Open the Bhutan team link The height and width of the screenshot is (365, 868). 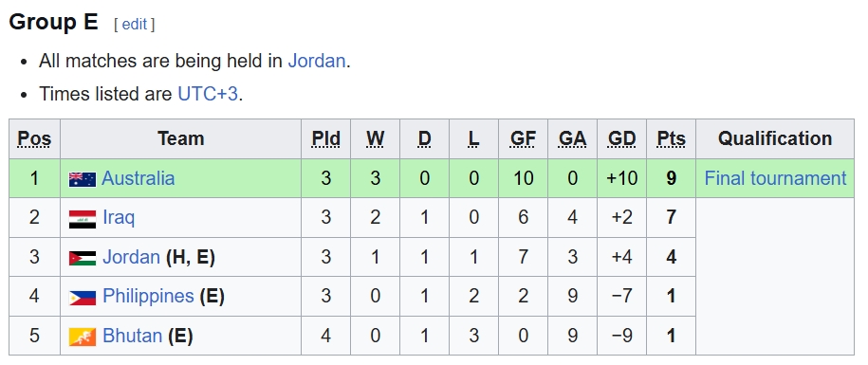point(132,336)
